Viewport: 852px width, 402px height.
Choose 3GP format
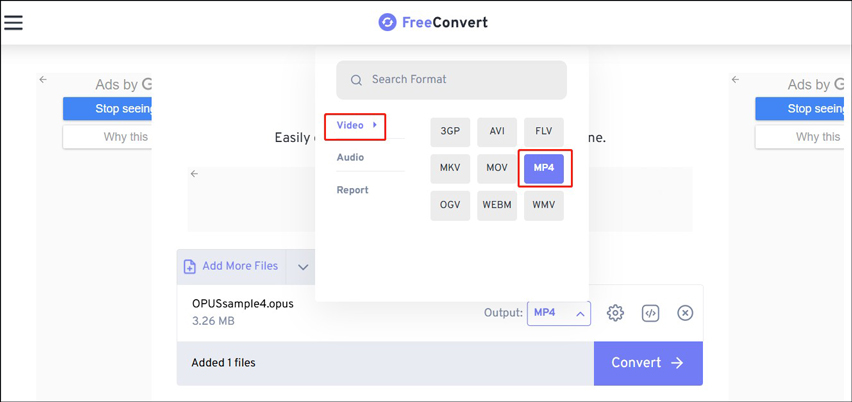point(450,132)
